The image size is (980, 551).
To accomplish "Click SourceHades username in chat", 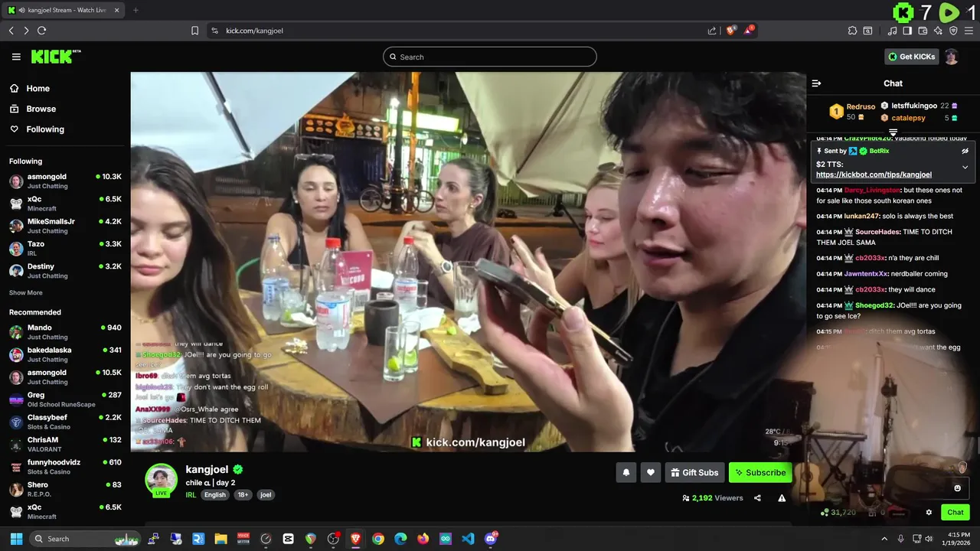I will coord(878,232).
